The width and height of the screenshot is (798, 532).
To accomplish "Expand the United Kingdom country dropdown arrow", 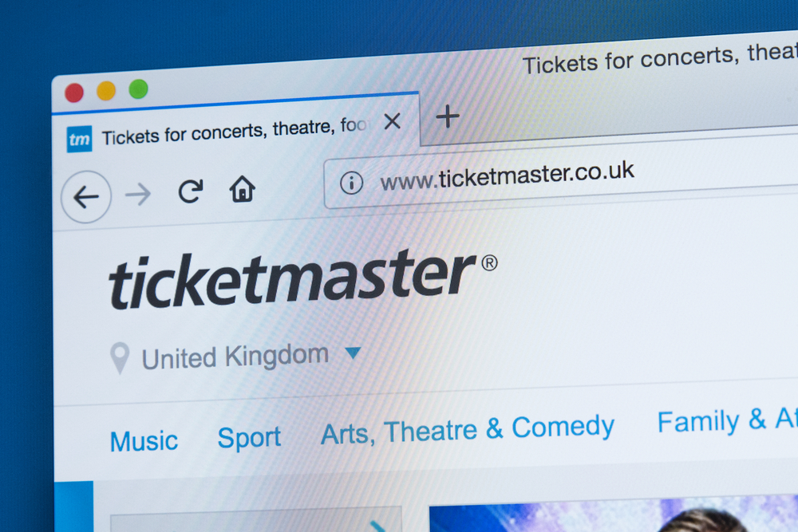I will (x=353, y=353).
